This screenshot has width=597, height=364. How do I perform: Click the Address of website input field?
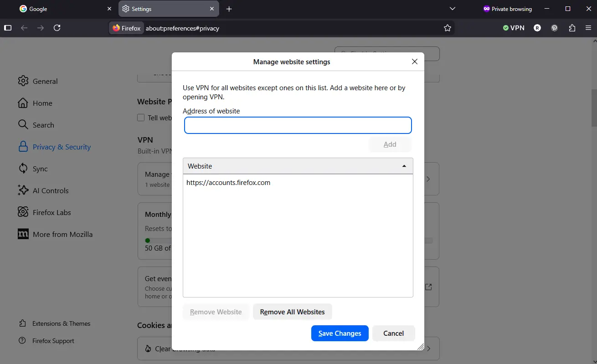(298, 125)
